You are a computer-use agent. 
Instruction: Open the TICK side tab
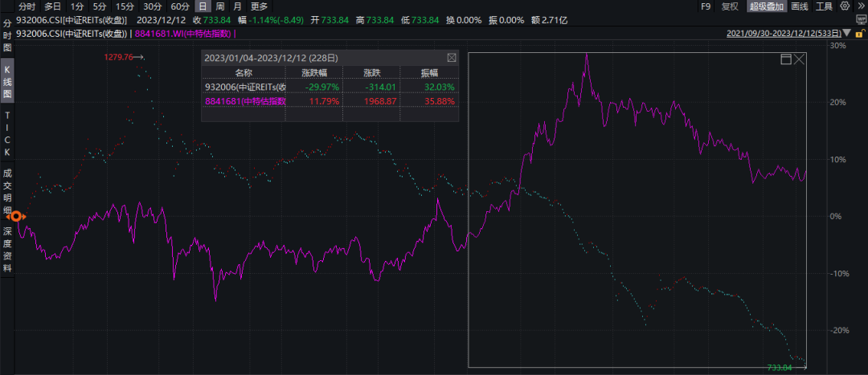[7, 133]
